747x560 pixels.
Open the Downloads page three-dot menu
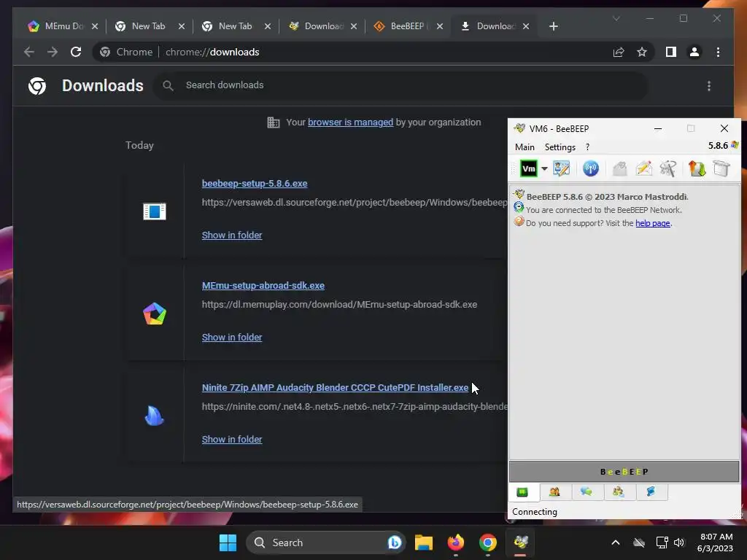click(x=709, y=86)
